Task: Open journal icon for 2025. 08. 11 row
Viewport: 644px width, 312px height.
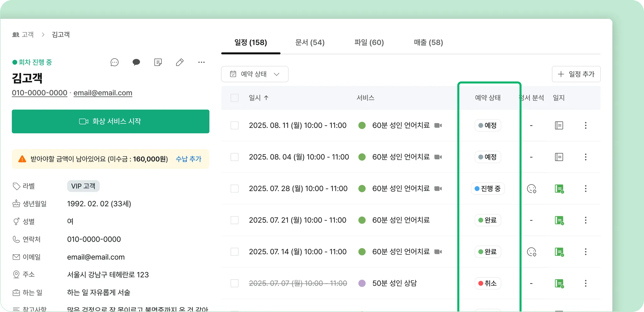Action: (559, 125)
